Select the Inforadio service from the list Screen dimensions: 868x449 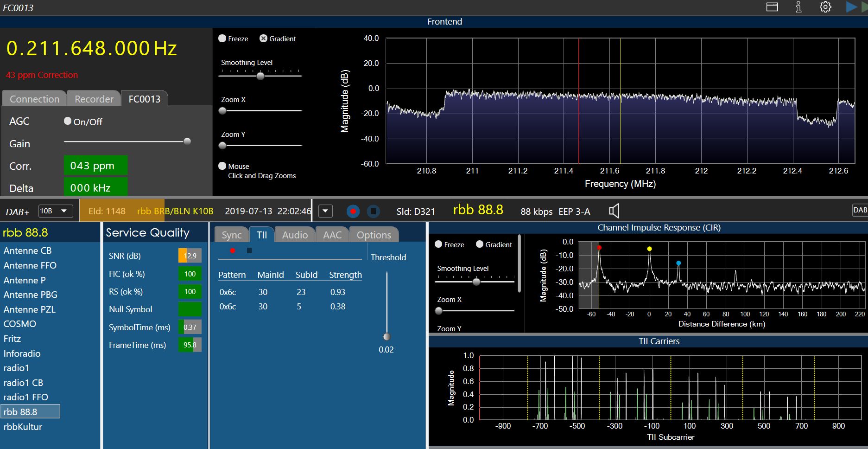[22, 353]
